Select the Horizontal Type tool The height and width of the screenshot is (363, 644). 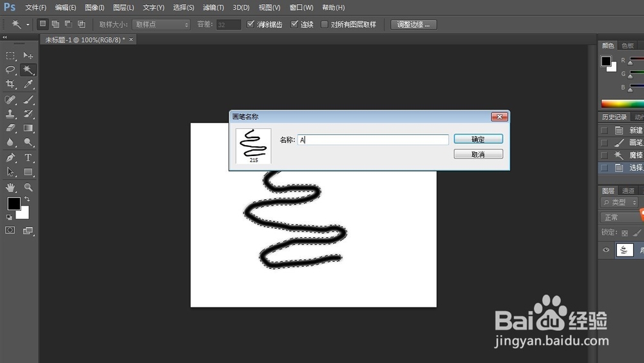point(28,157)
